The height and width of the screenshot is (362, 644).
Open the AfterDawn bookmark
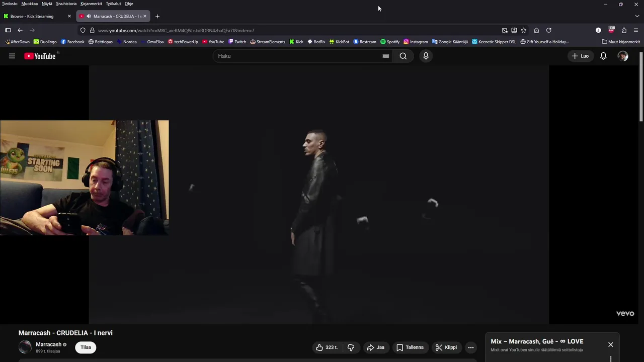point(17,42)
